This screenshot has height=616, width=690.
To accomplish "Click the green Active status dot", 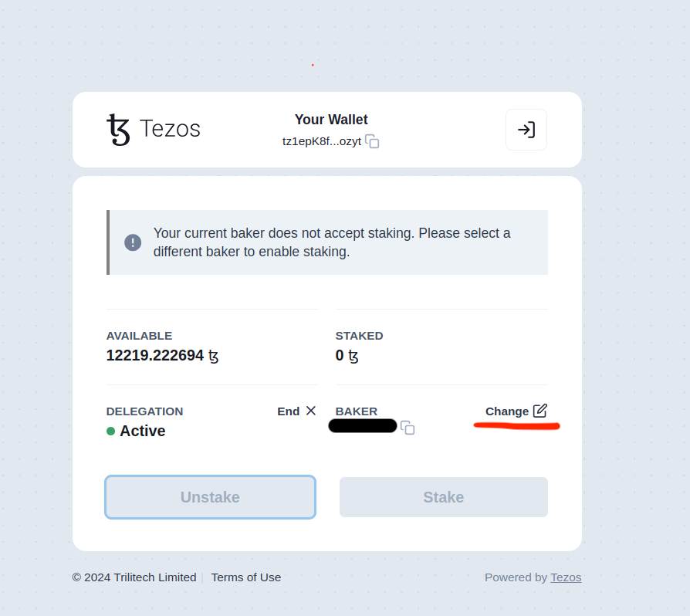I will click(x=110, y=431).
